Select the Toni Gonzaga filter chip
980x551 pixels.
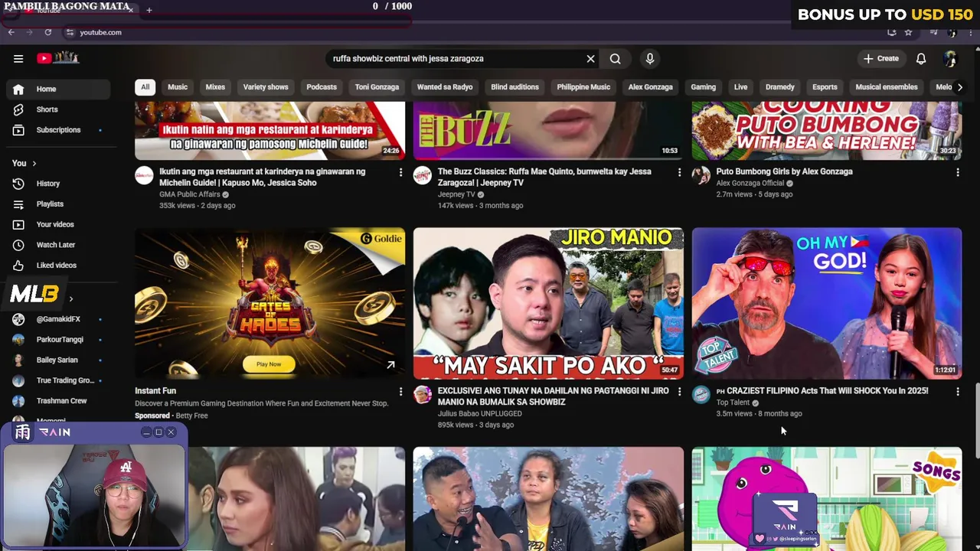[377, 87]
